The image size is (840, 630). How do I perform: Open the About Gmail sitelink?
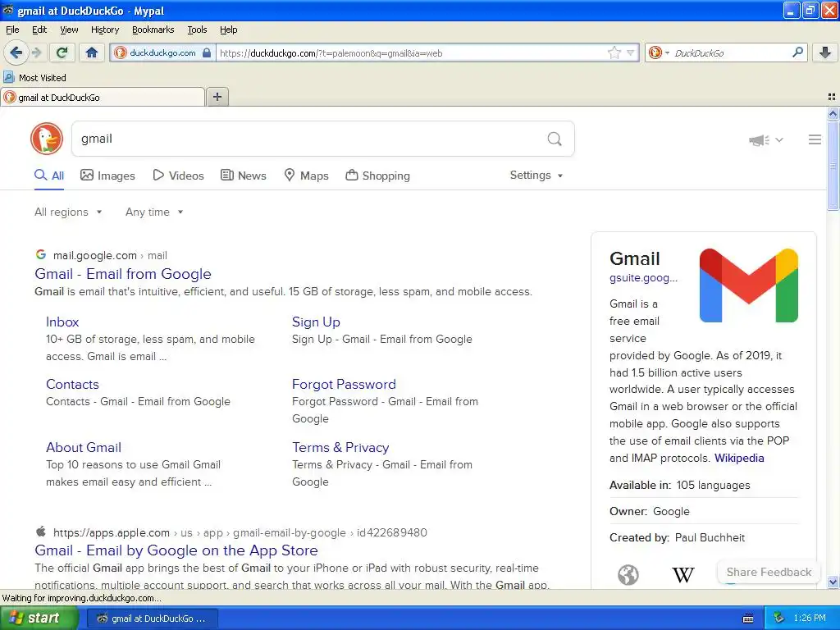(84, 447)
